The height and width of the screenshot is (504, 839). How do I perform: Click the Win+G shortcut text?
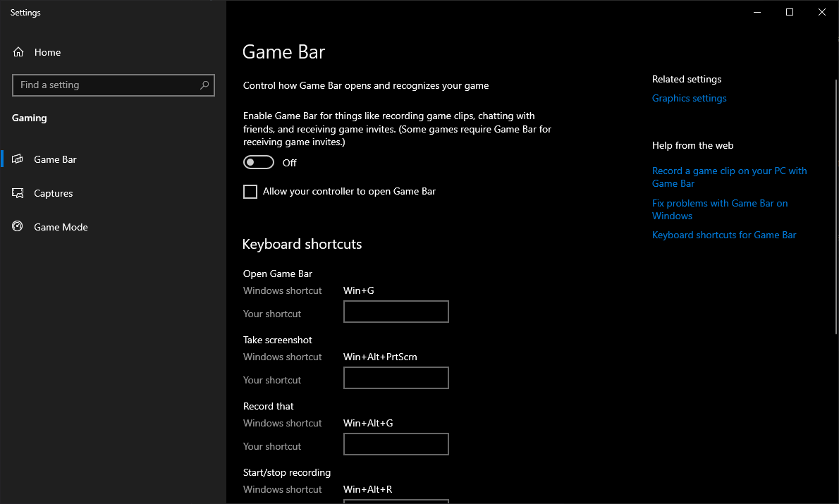(358, 290)
